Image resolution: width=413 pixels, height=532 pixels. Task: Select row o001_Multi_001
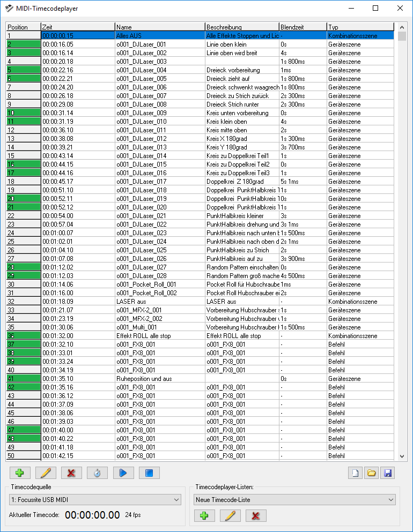coord(200,327)
